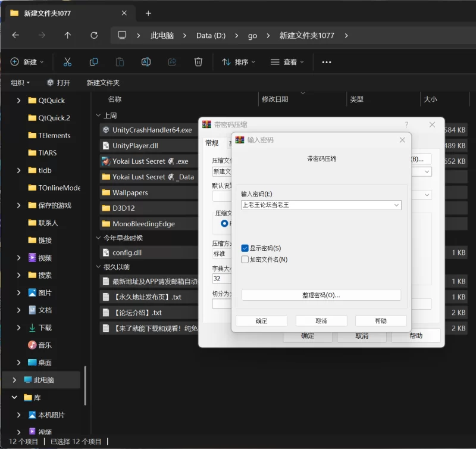Select the config.dll file row
476x449 pixels.
149,252
